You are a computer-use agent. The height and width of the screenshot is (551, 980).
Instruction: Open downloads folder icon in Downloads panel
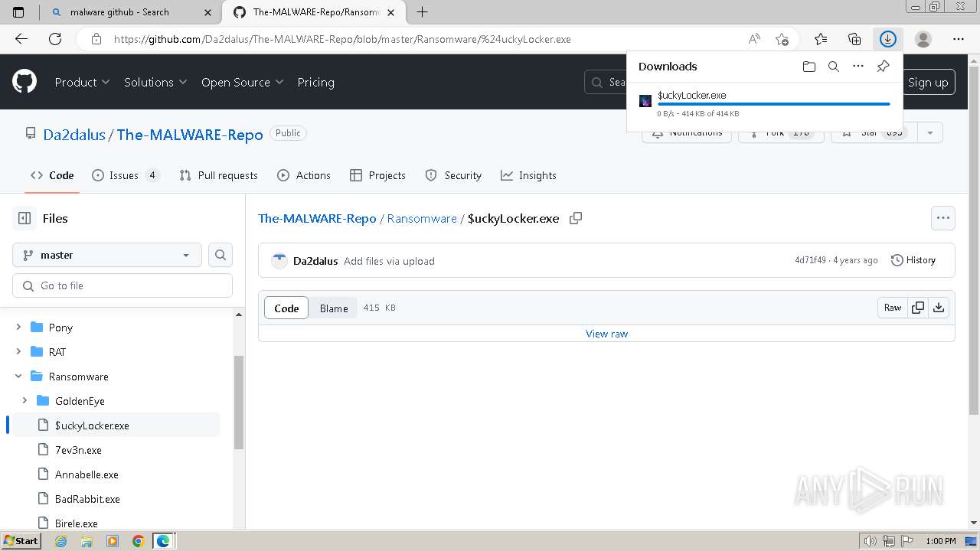(809, 67)
